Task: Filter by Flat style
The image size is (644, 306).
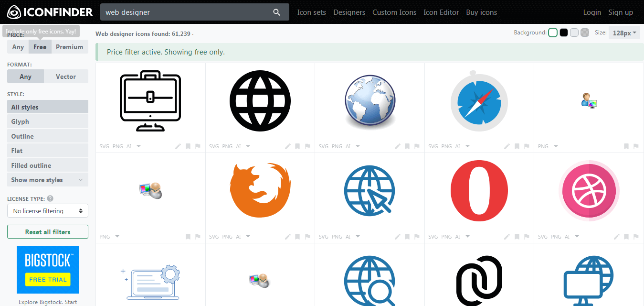Action: click(48, 151)
